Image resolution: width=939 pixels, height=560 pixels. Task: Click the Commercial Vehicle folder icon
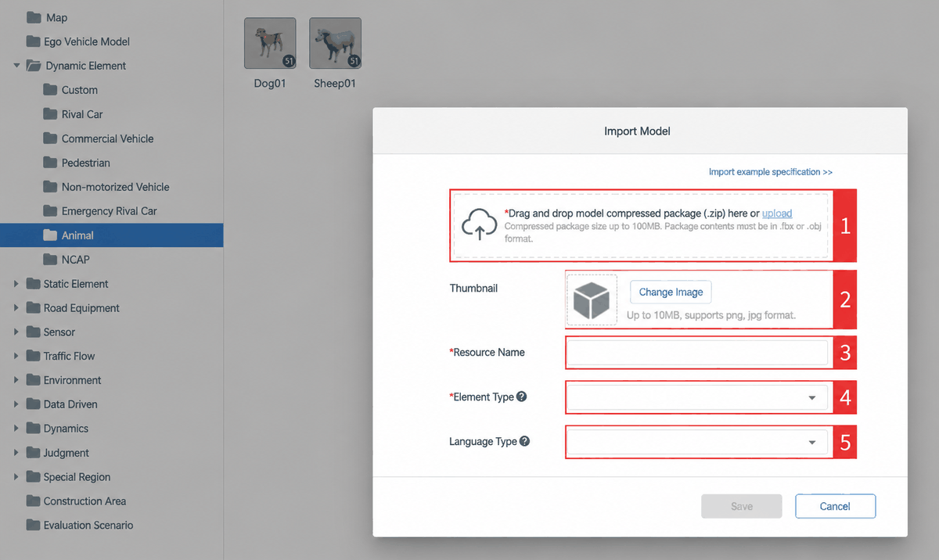(x=50, y=138)
